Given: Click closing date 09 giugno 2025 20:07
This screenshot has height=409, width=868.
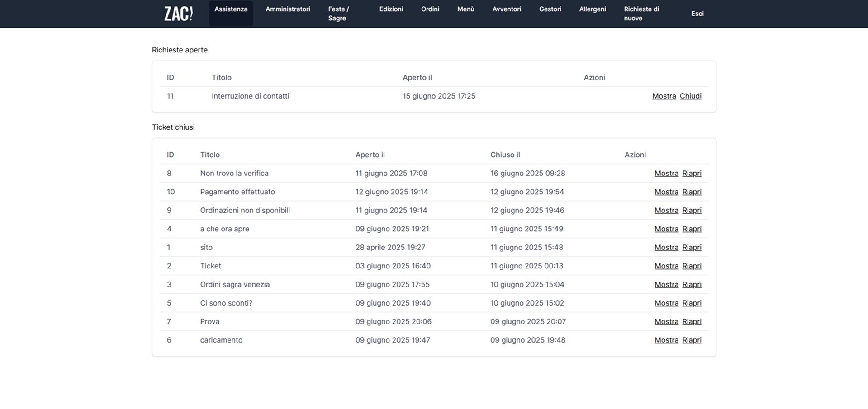Looking at the screenshot, I should coord(528,321).
